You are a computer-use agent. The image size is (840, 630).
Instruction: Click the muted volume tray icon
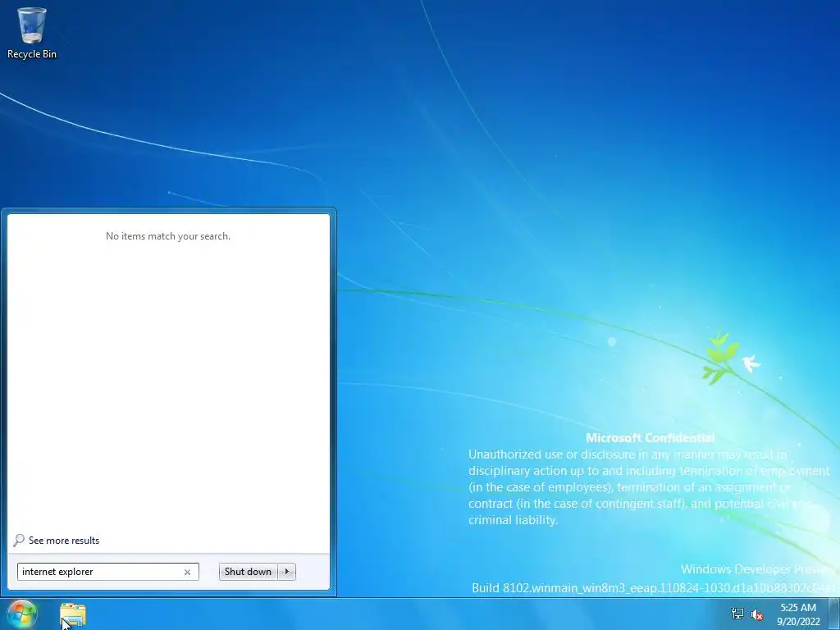[757, 614]
